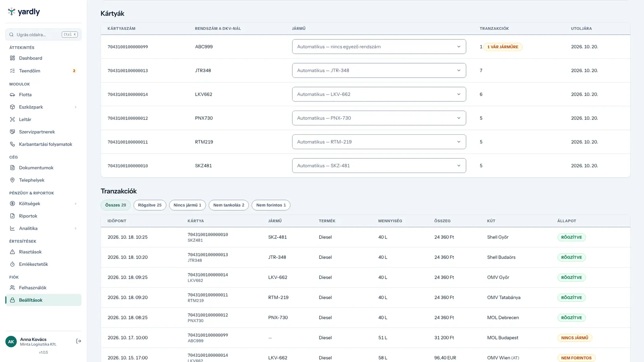Expand the Analitika submenu chevron
The width and height of the screenshot is (644, 362).
click(x=76, y=228)
